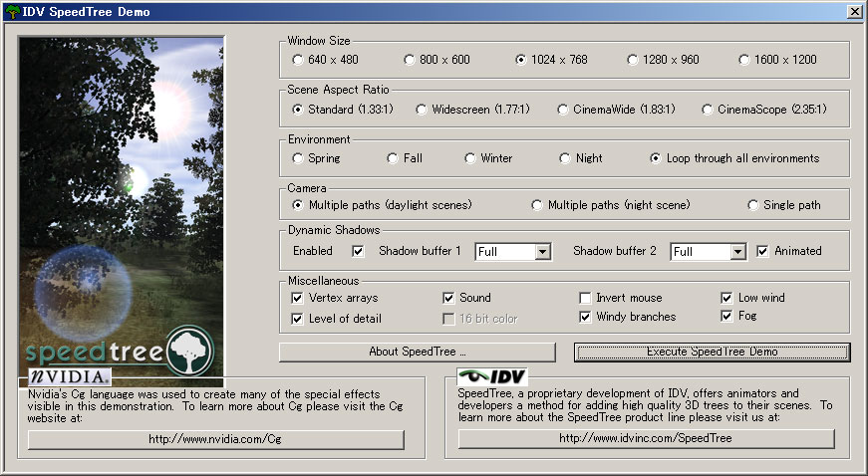
Task: Click the SpeedTree tree logo icon
Action: pos(189,351)
